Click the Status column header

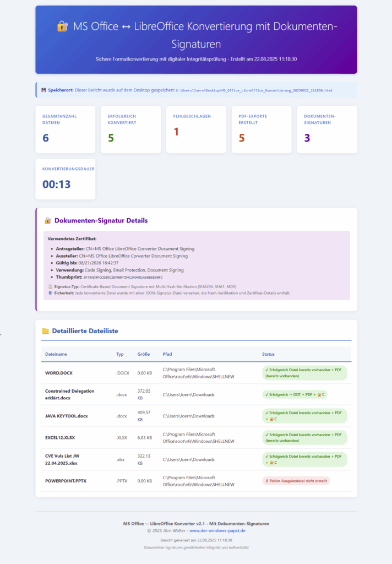tap(268, 354)
